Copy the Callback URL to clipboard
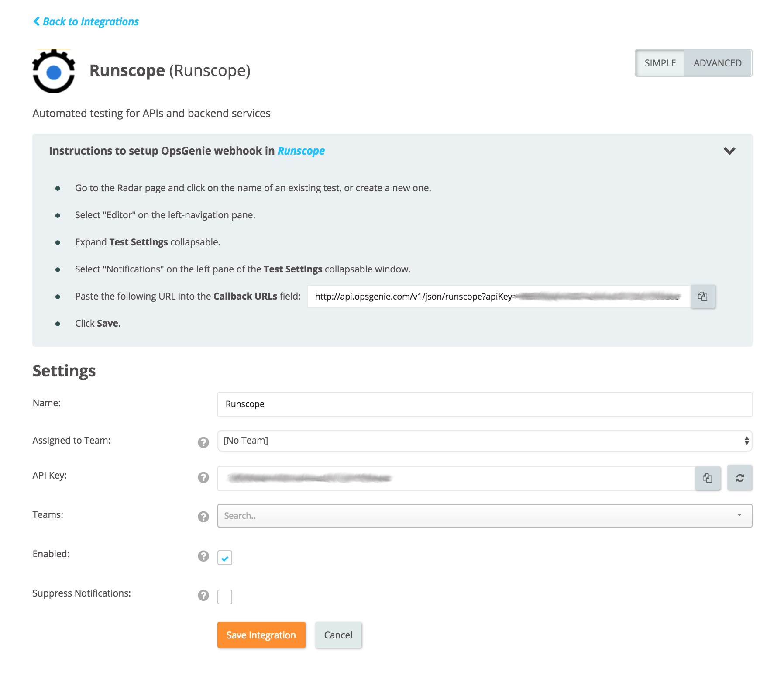Screen dimensions: 784x676 [x=702, y=297]
